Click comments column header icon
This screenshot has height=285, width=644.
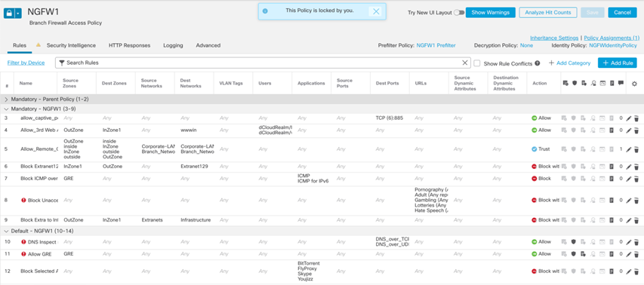pos(621,83)
